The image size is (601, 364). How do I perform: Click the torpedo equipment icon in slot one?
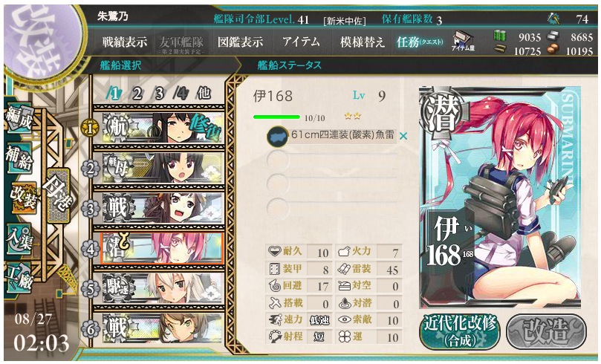pos(278,137)
